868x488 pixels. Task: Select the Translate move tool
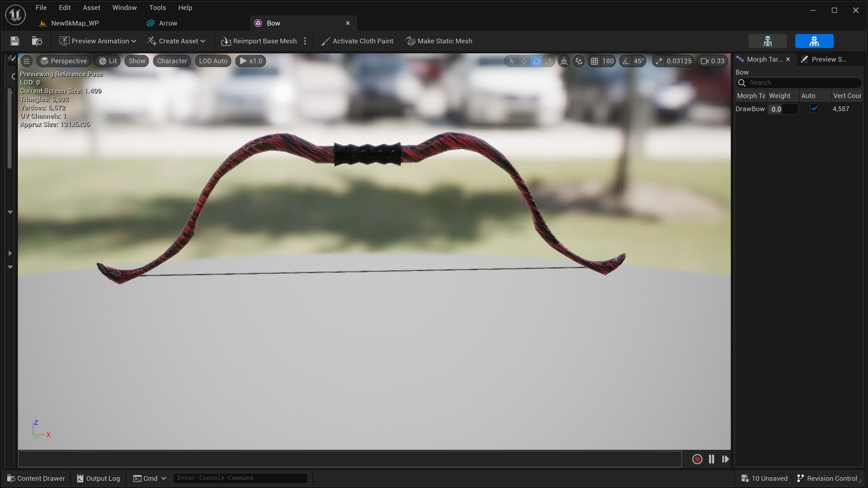coord(524,61)
